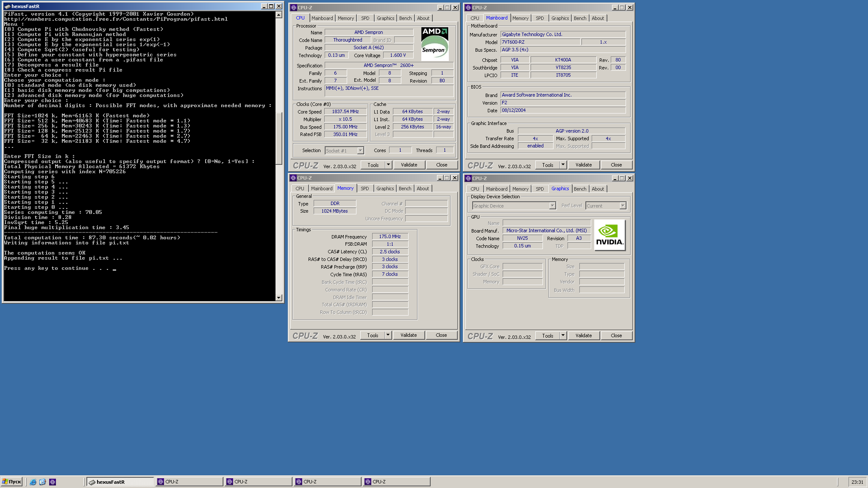868x488 pixels.
Task: Switch to CPU tab in CPU-Z Memory window
Action: click(x=300, y=189)
